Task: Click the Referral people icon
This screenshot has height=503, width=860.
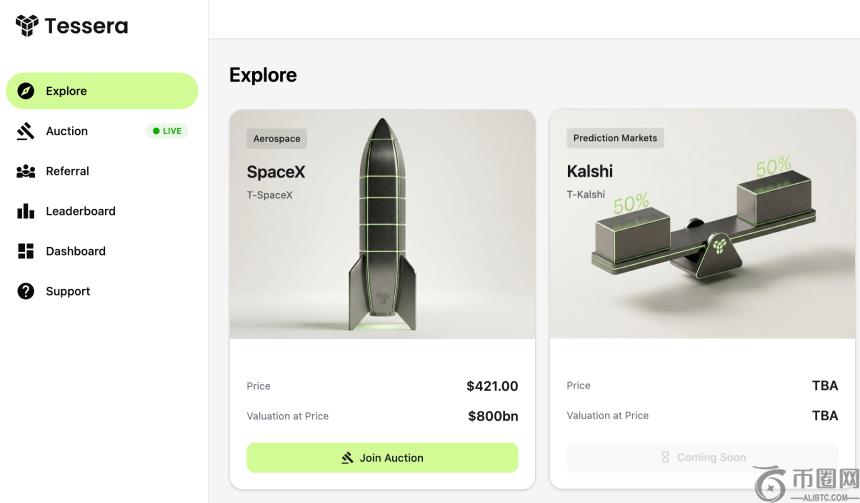Action: [26, 171]
